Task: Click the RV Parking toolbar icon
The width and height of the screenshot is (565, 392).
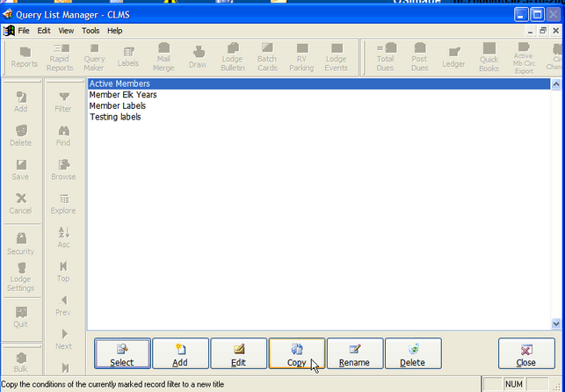Action: [301, 57]
